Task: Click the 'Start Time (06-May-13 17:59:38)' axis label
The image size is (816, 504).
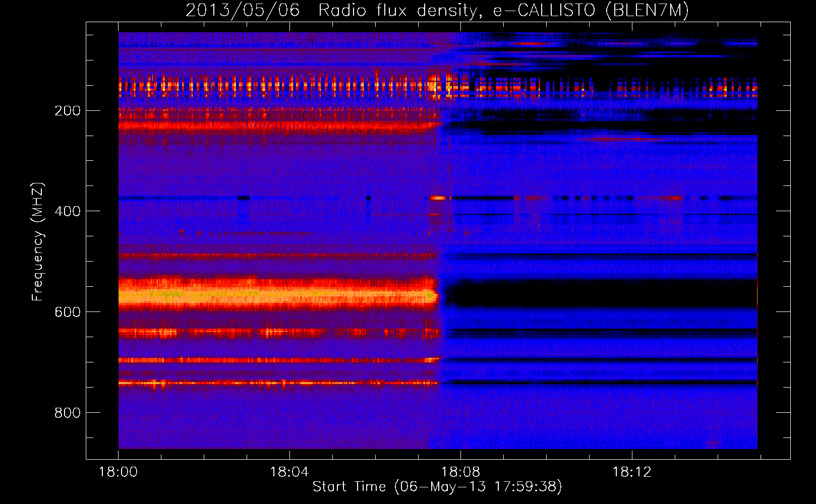Action: 437,487
